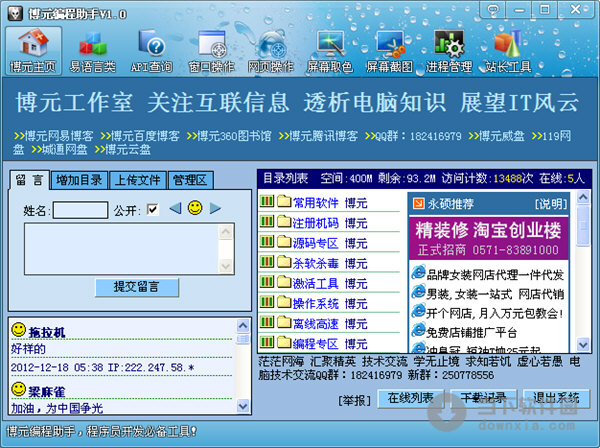Open the 站长工具 webmaster tools
Screen dimensions: 600x448
[508, 51]
